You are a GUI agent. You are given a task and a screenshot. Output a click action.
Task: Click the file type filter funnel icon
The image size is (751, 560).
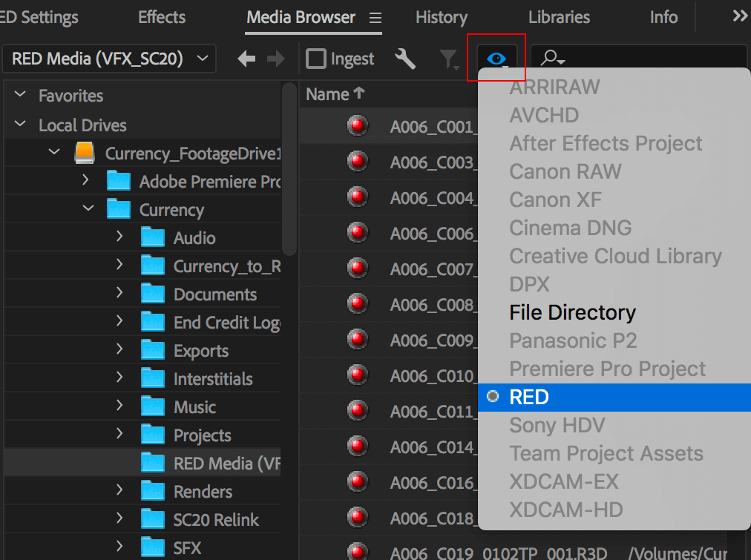pos(450,59)
